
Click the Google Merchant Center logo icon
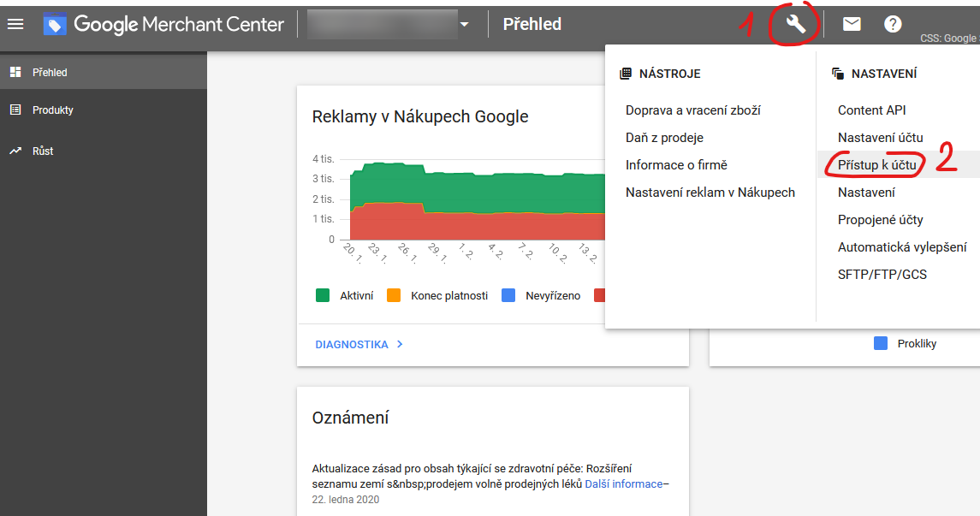55,24
